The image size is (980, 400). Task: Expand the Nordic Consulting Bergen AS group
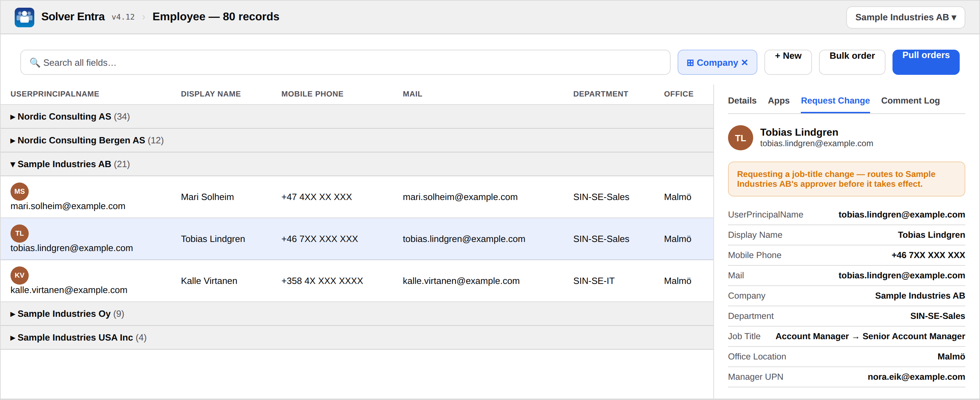coord(13,140)
